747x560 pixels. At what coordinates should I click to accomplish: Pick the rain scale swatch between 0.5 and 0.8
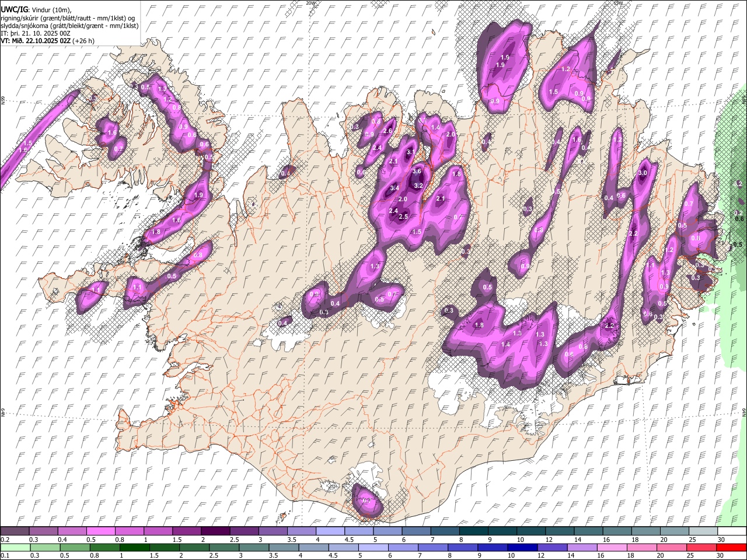(75, 547)
